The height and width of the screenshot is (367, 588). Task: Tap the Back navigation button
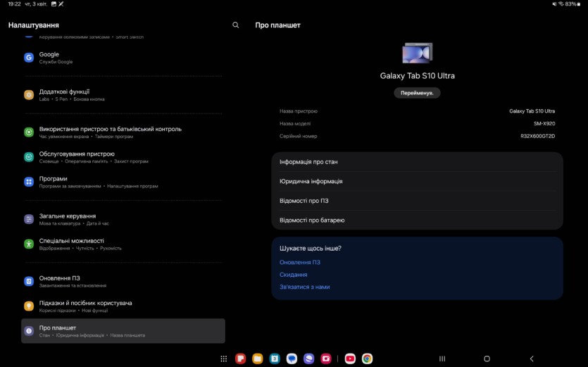(x=532, y=359)
